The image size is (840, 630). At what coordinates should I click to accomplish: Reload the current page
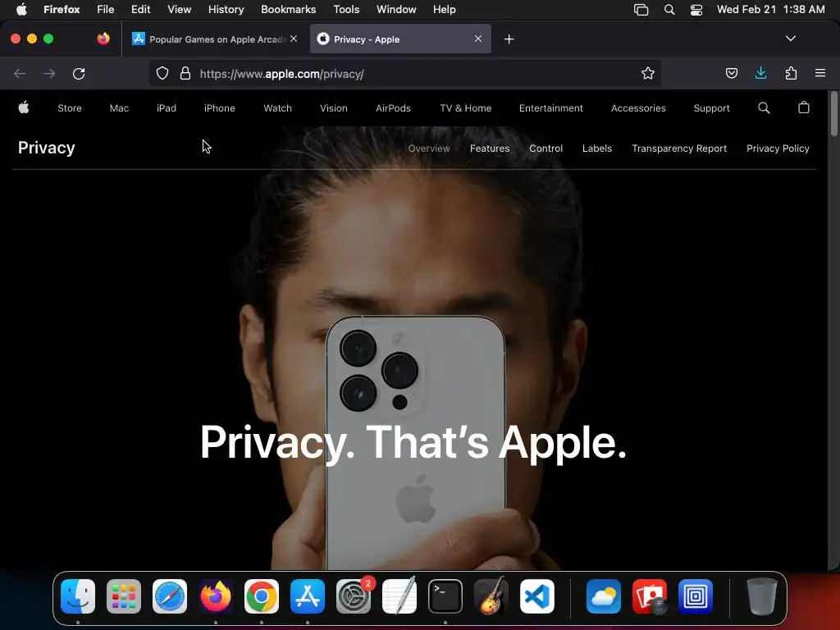pyautogui.click(x=79, y=73)
